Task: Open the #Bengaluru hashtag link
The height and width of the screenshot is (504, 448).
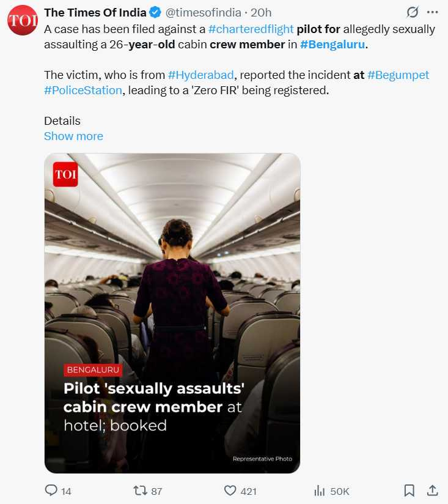Action: [332, 44]
